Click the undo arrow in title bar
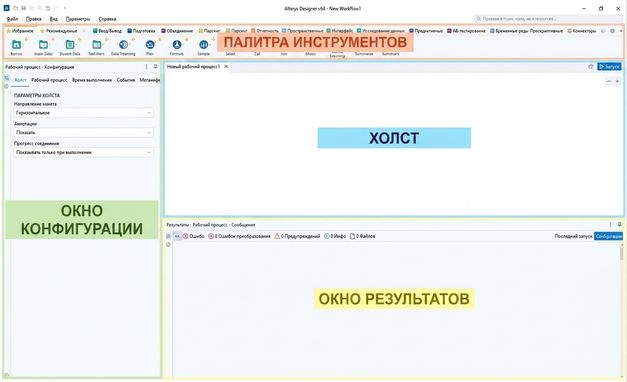Image resolution: width=627 pixels, height=382 pixels. (x=48, y=8)
